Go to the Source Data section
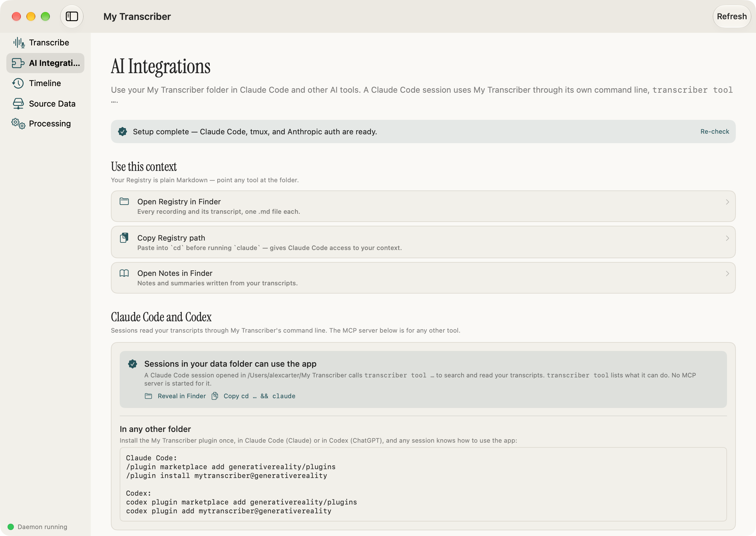The width and height of the screenshot is (756, 536). [x=45, y=104]
